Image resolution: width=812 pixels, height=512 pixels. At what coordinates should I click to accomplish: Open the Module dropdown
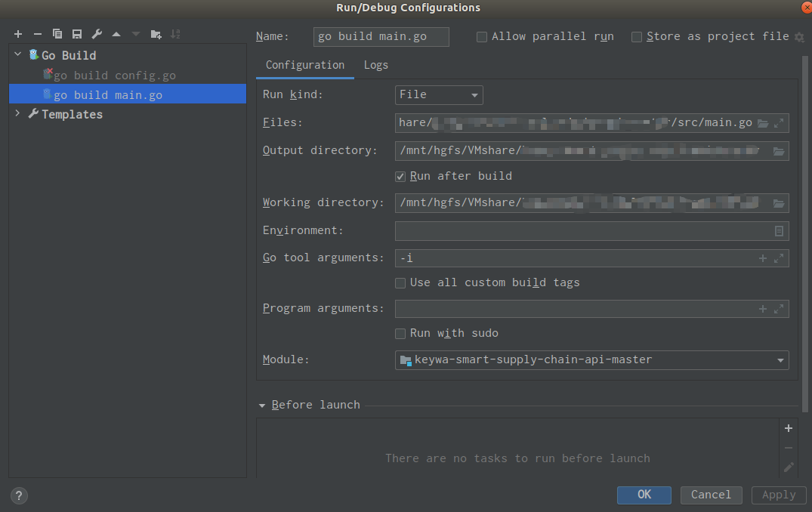point(591,360)
